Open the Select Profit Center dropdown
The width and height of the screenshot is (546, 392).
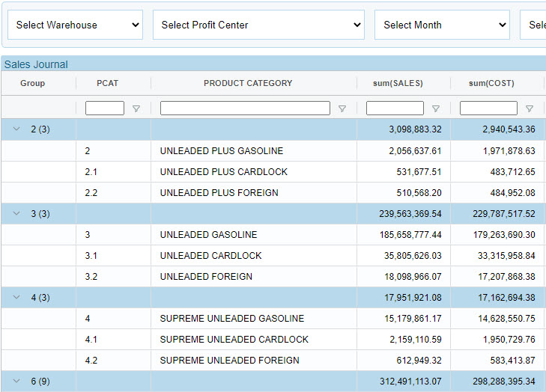click(x=258, y=25)
